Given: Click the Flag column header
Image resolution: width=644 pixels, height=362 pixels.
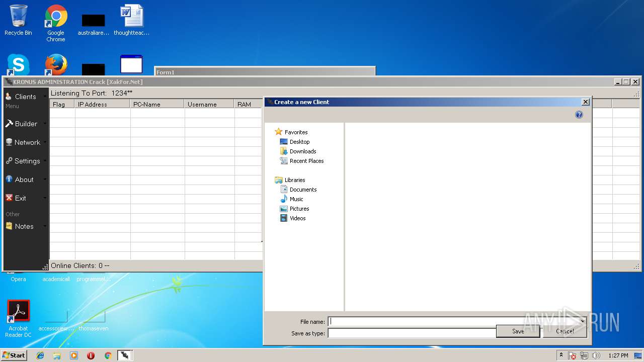Looking at the screenshot, I should [62, 104].
